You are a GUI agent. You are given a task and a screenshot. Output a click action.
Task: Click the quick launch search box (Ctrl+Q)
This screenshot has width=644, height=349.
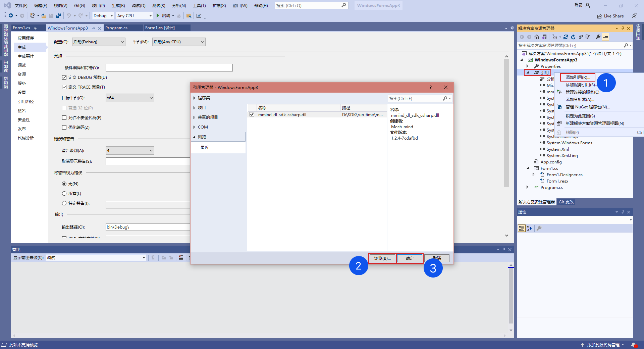311,5
